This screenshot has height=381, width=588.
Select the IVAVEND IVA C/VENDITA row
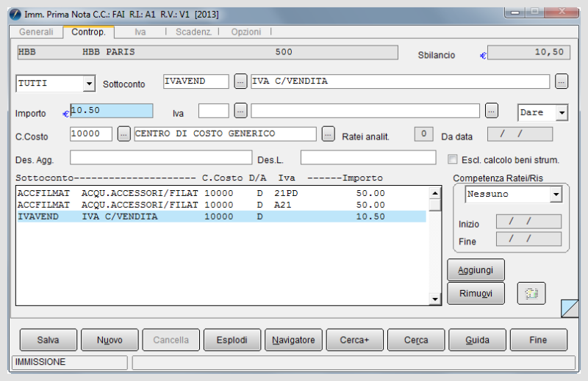tap(221, 217)
